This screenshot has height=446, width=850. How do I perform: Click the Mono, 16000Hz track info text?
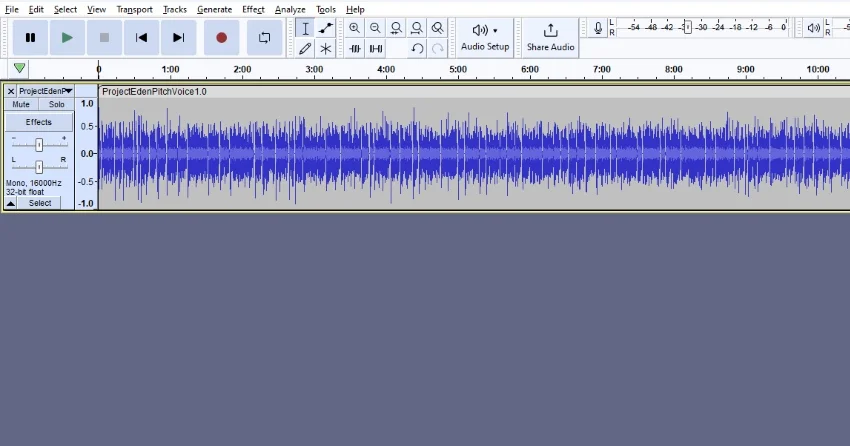coord(34,183)
